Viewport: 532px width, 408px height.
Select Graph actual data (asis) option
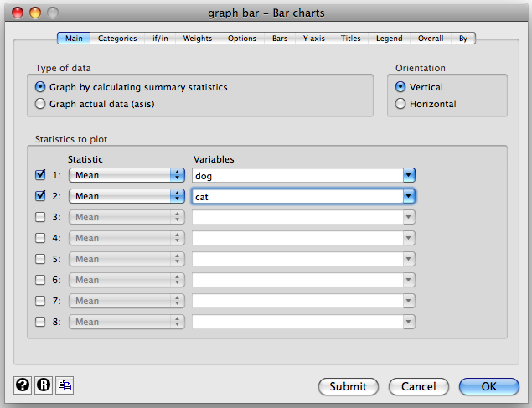[40, 104]
